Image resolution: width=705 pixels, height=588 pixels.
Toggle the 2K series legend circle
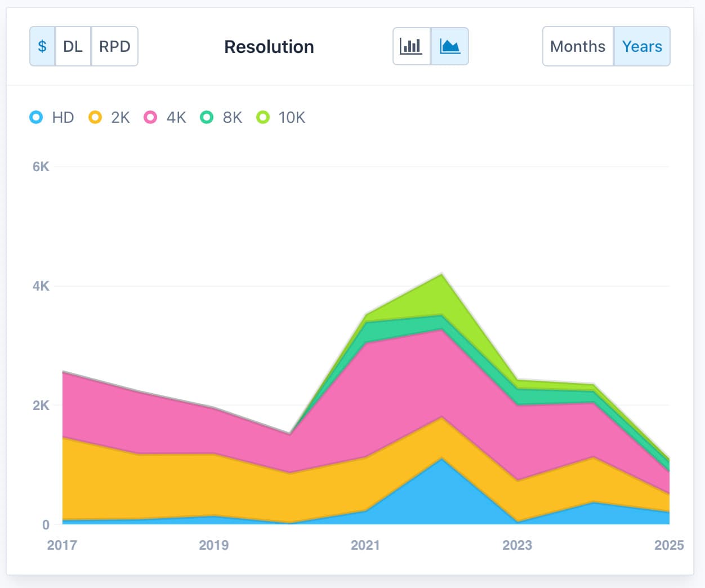tap(95, 117)
